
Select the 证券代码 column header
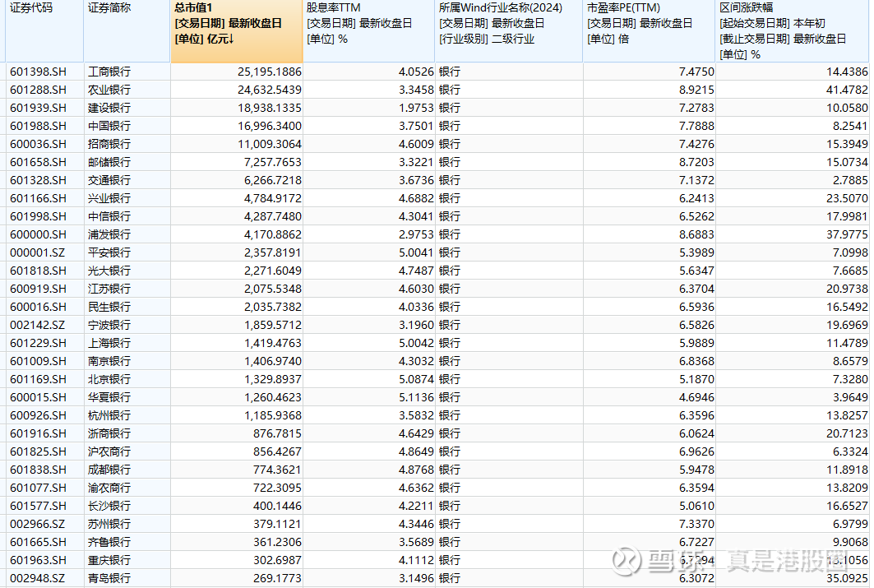pyautogui.click(x=44, y=31)
